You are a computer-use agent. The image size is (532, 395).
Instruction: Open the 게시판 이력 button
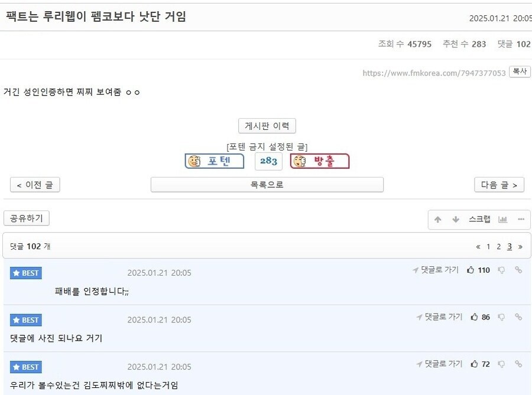tap(267, 126)
